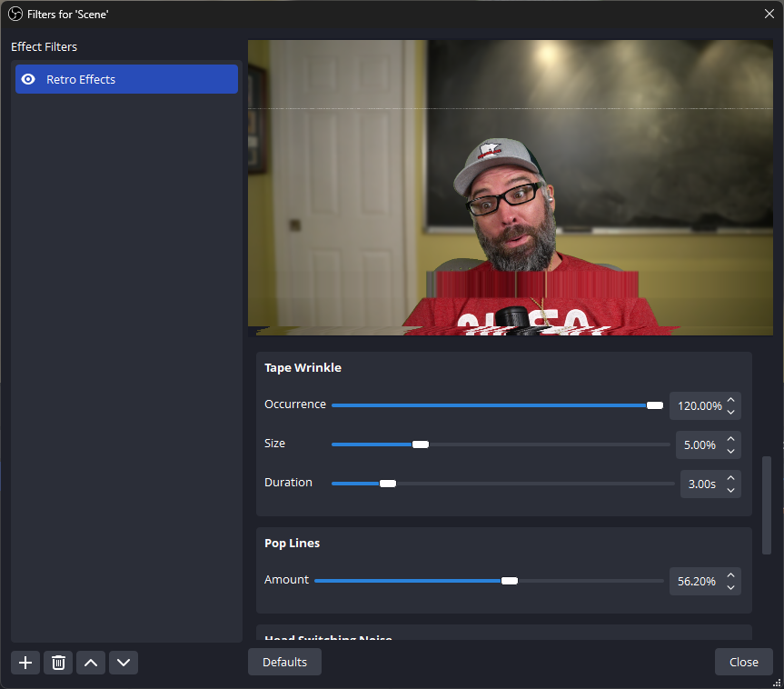Decrease Size value with down stepper
The image size is (784, 689).
coord(731,451)
